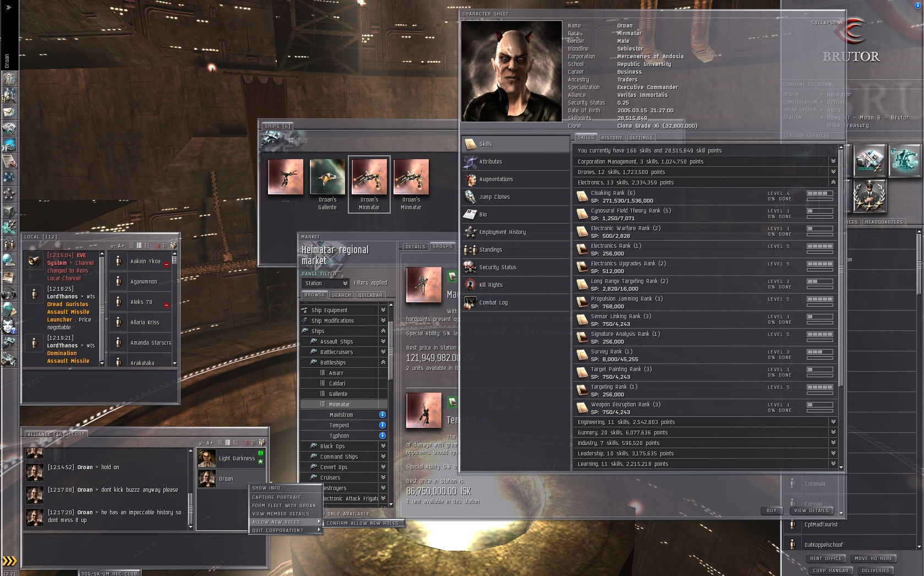This screenshot has height=576, width=924.
Task: Switch to the Corp chat tab
Action: 78,434
